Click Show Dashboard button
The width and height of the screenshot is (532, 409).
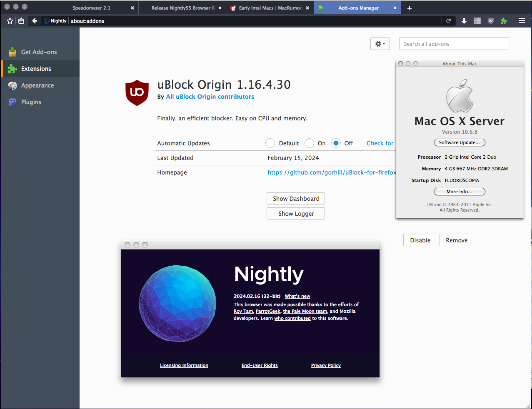[x=296, y=199]
